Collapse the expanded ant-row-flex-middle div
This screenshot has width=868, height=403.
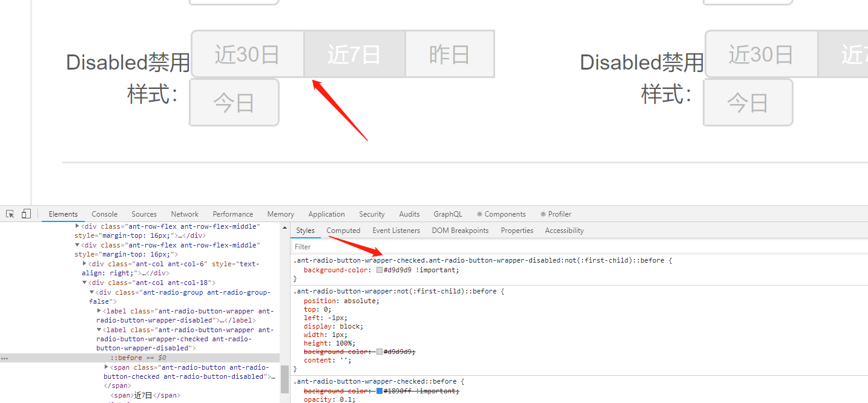pyautogui.click(x=77, y=246)
